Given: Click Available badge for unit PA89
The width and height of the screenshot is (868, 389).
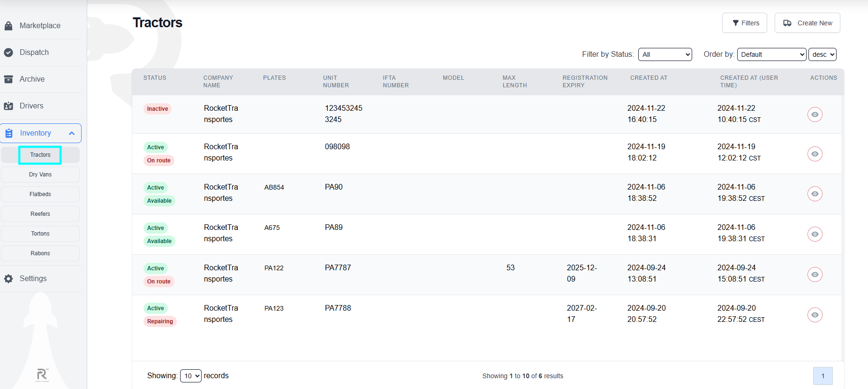Looking at the screenshot, I should tap(159, 241).
